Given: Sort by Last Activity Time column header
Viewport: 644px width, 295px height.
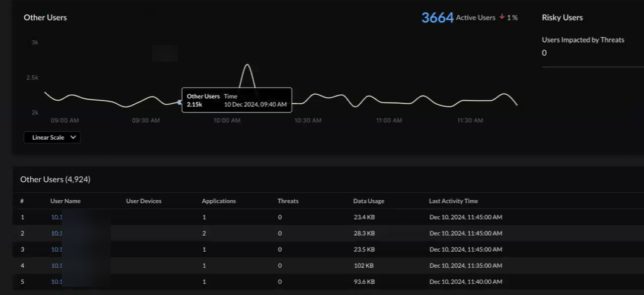Looking at the screenshot, I should (453, 201).
